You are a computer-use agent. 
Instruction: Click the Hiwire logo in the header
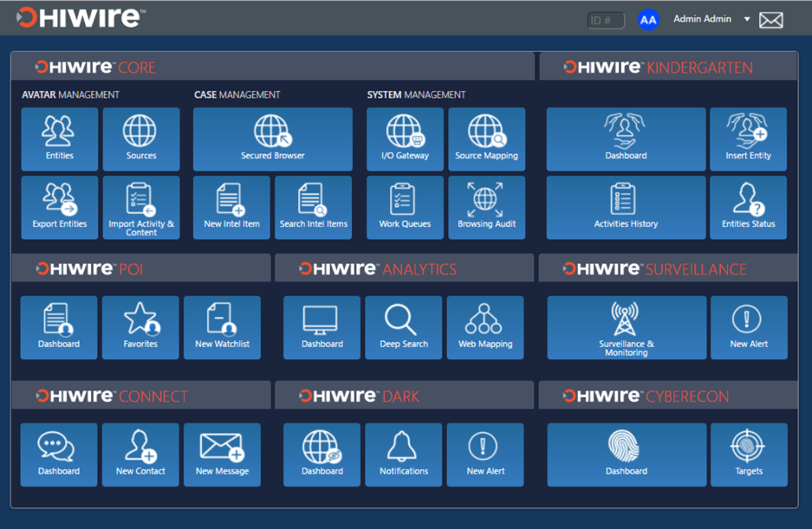point(81,17)
